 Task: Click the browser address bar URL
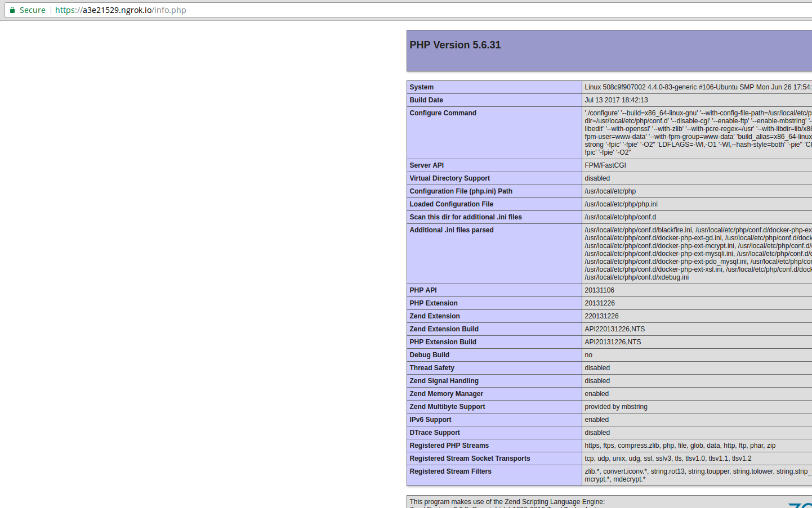(x=120, y=10)
